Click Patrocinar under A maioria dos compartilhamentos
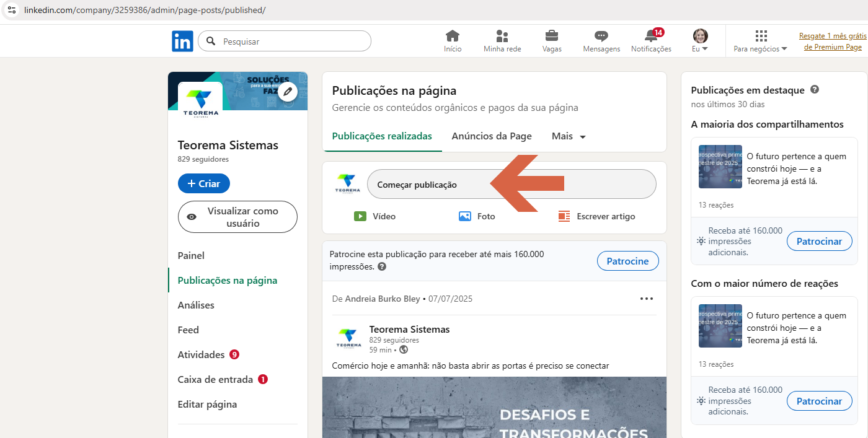868x438 pixels. (819, 241)
